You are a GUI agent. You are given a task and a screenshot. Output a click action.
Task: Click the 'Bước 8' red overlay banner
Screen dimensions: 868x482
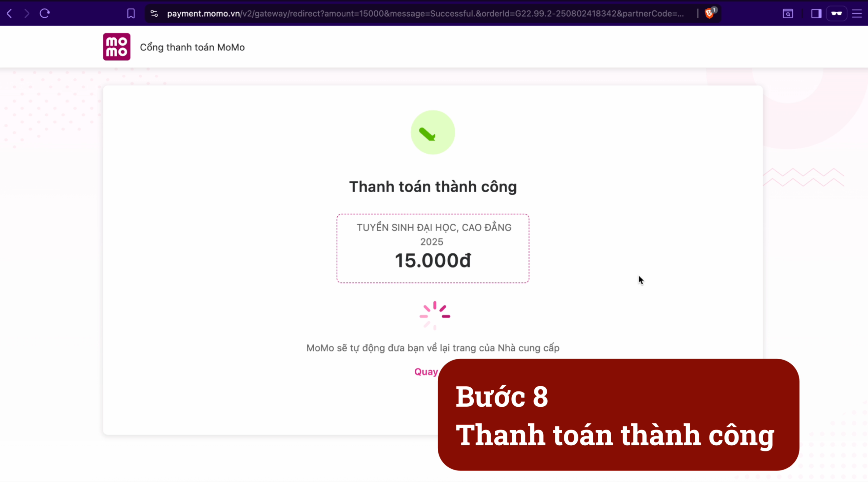pyautogui.click(x=618, y=414)
